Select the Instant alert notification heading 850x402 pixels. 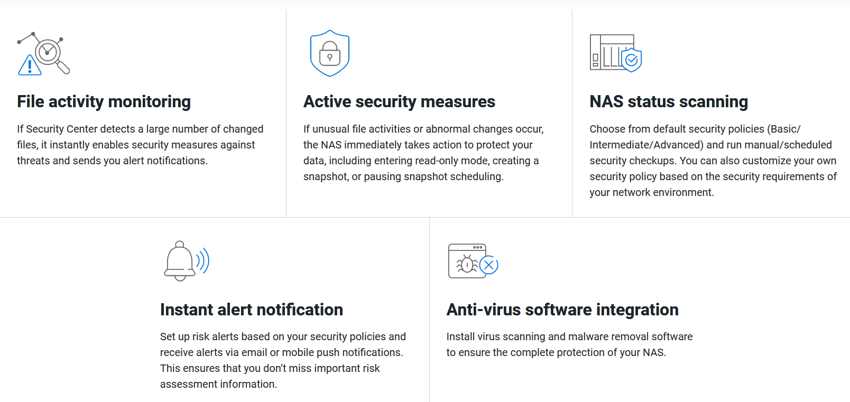pos(252,309)
